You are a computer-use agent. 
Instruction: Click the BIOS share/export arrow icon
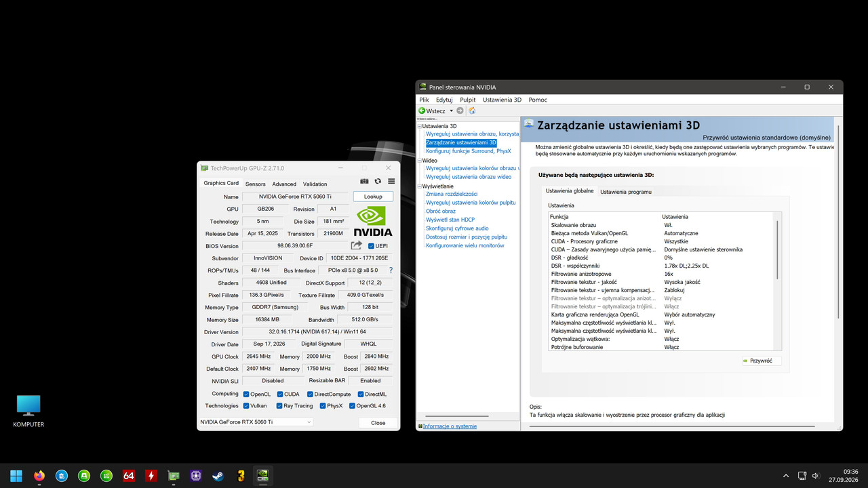pyautogui.click(x=357, y=245)
